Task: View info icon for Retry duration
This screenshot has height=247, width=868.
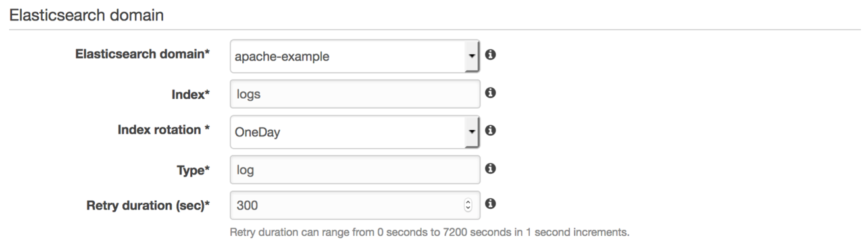Action: [x=490, y=205]
